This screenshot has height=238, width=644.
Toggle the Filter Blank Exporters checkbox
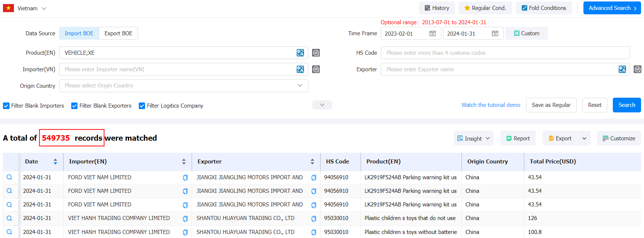(x=75, y=106)
